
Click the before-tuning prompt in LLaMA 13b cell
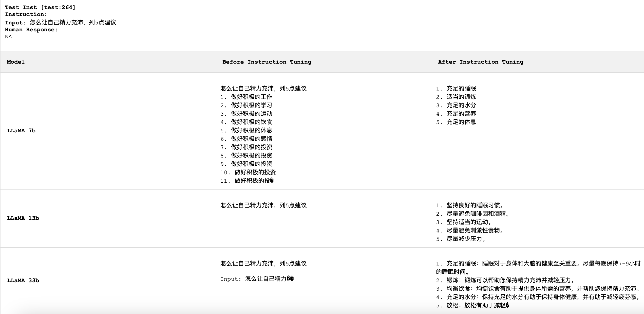click(264, 205)
